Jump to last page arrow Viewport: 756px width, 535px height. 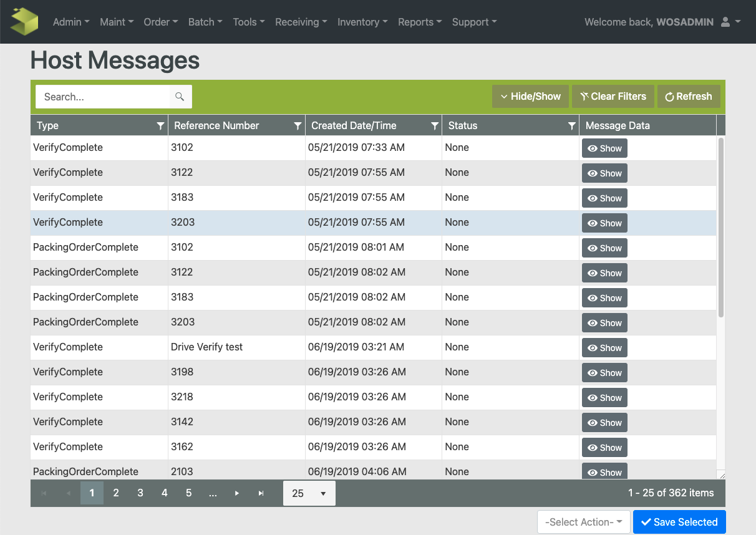click(261, 493)
